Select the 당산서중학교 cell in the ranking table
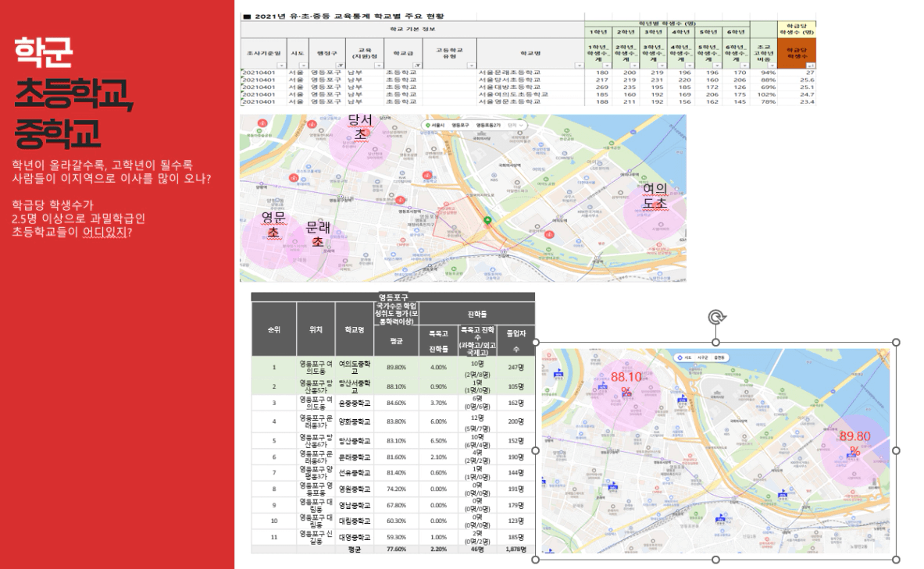This screenshot has width=924, height=569. tap(355, 386)
